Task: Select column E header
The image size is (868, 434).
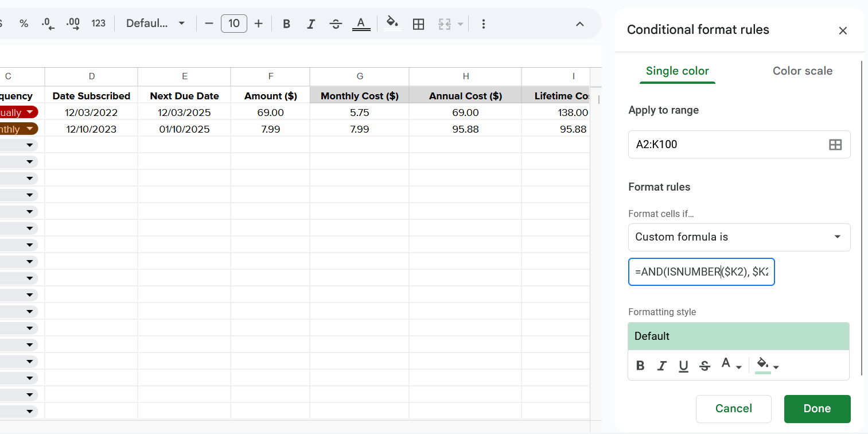Action: [x=185, y=76]
